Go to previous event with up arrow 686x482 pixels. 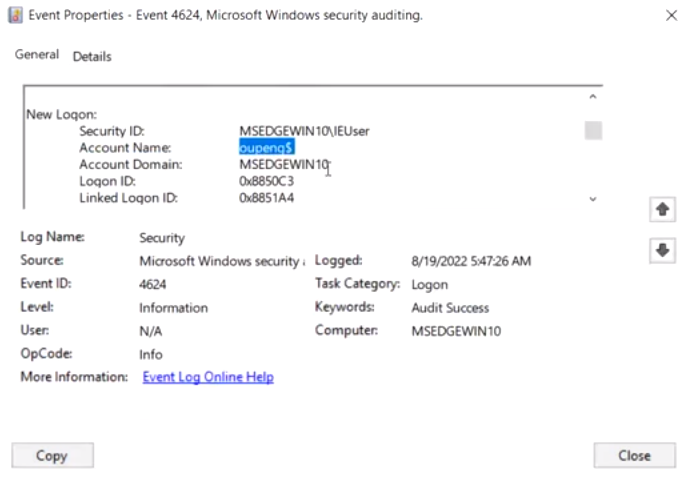click(x=661, y=210)
